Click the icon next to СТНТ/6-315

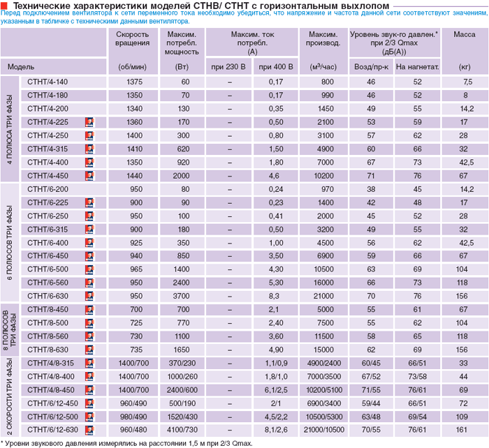coord(89,230)
